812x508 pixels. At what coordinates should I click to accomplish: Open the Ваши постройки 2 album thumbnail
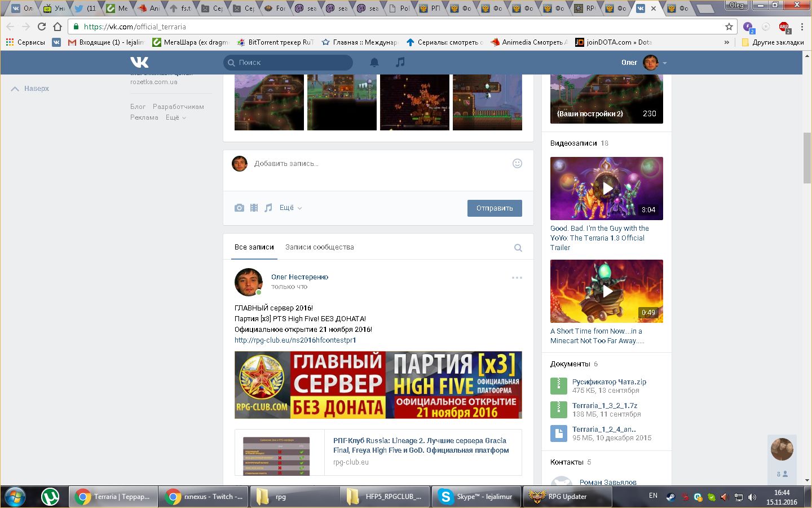tap(607, 99)
